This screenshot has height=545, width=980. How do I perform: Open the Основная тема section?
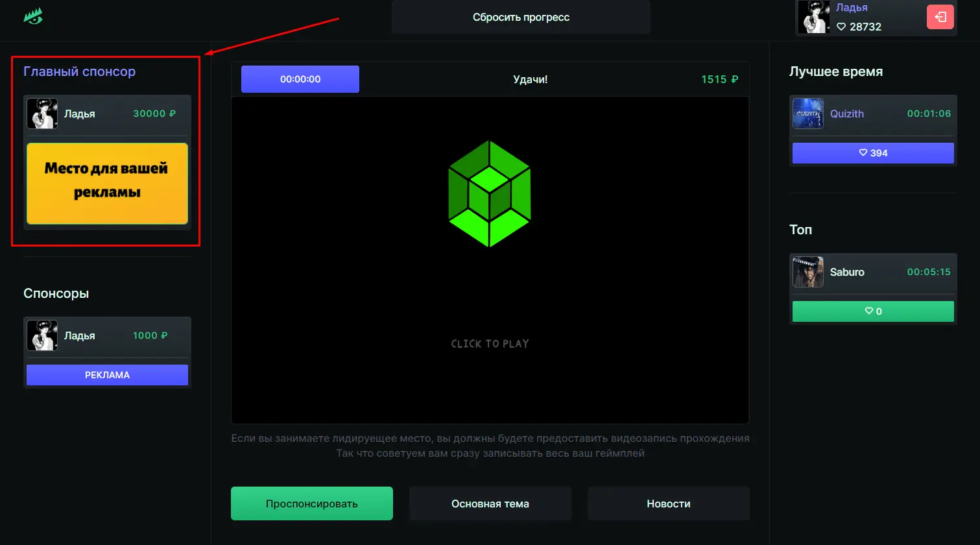tap(490, 503)
